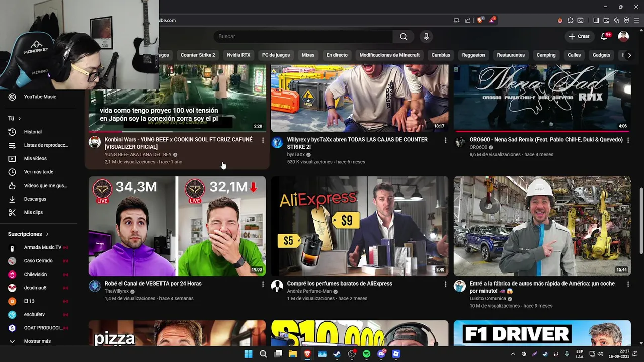Open Listas de reproducción in sidebar
Image resolution: width=644 pixels, height=362 pixels.
(39, 145)
